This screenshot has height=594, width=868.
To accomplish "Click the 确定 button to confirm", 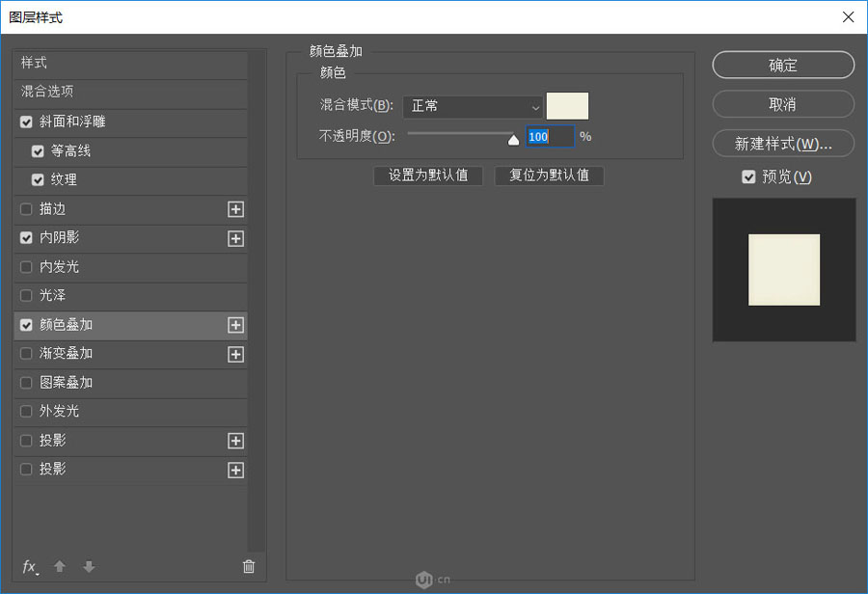I will pyautogui.click(x=782, y=65).
